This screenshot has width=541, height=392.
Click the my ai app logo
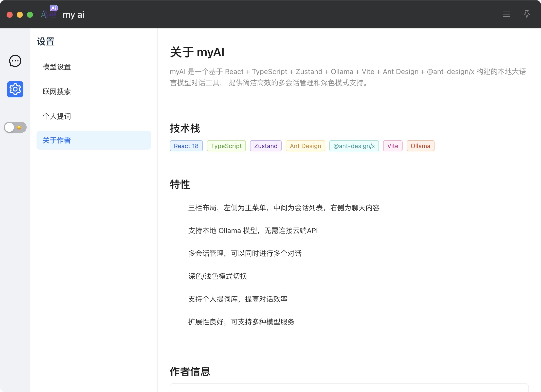click(x=49, y=12)
